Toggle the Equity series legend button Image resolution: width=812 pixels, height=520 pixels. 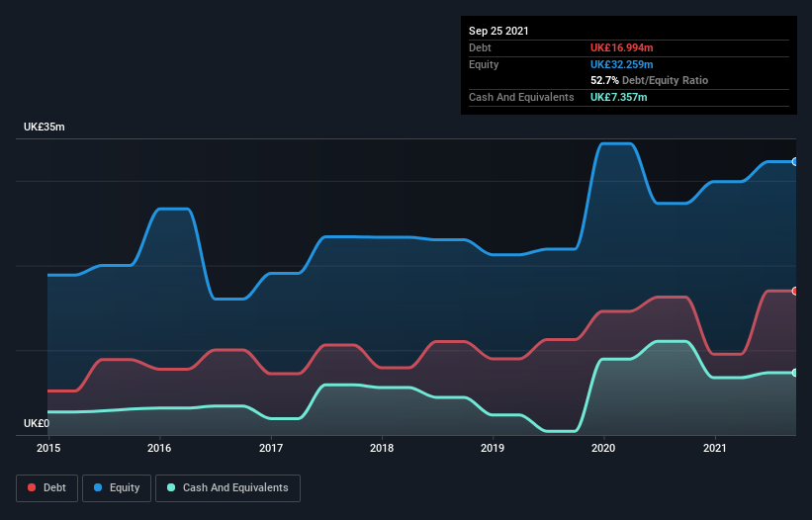click(117, 488)
